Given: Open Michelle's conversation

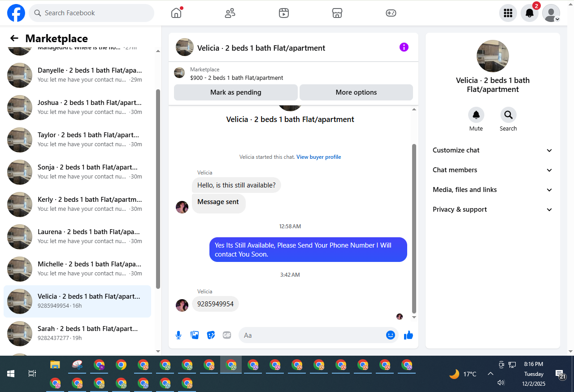Looking at the screenshot, I should click(x=77, y=269).
